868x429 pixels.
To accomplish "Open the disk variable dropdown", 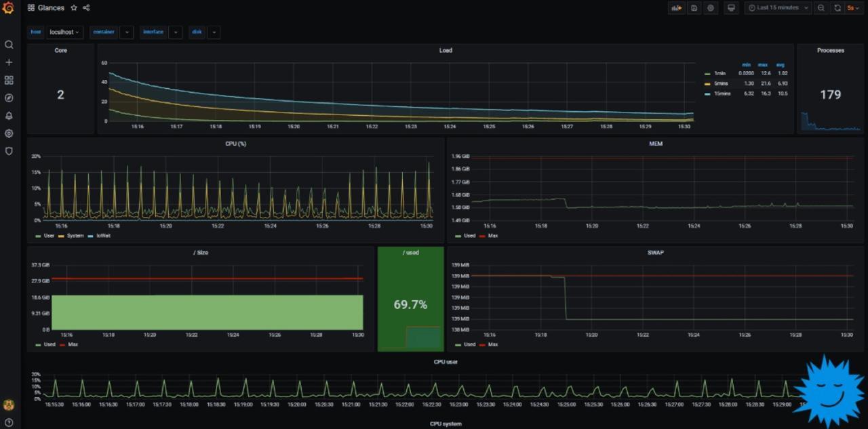I will point(214,32).
